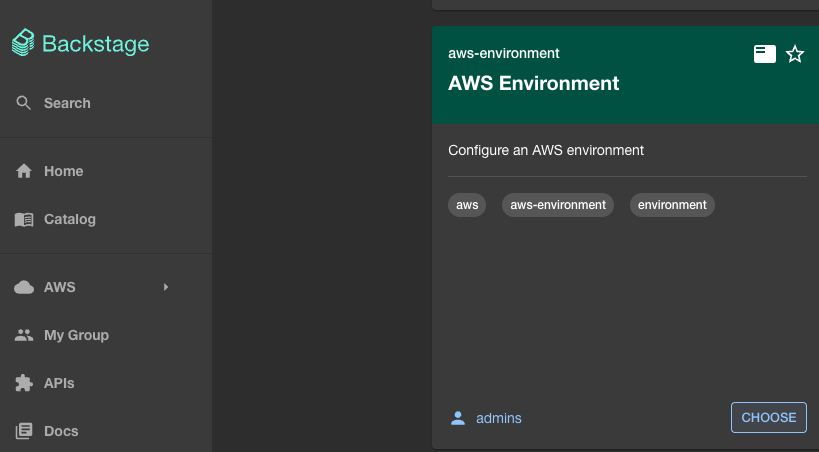819x452 pixels.
Task: Click the AWS Environment card title
Action: 533,83
